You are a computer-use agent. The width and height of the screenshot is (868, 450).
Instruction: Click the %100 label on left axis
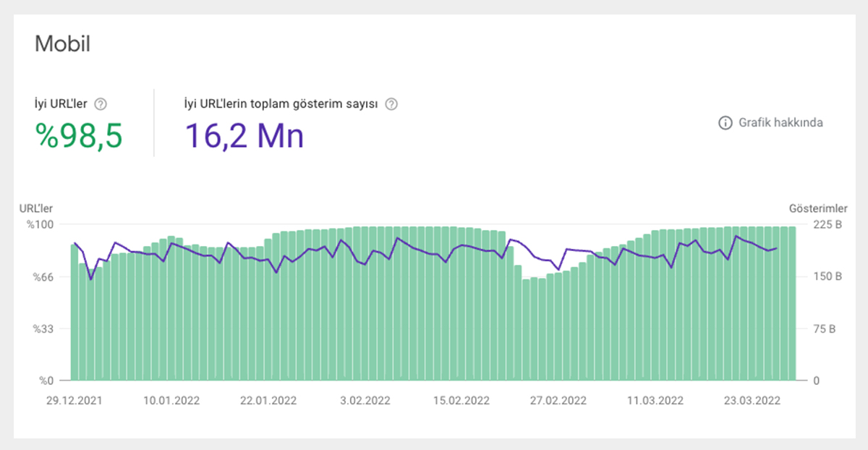[41, 224]
